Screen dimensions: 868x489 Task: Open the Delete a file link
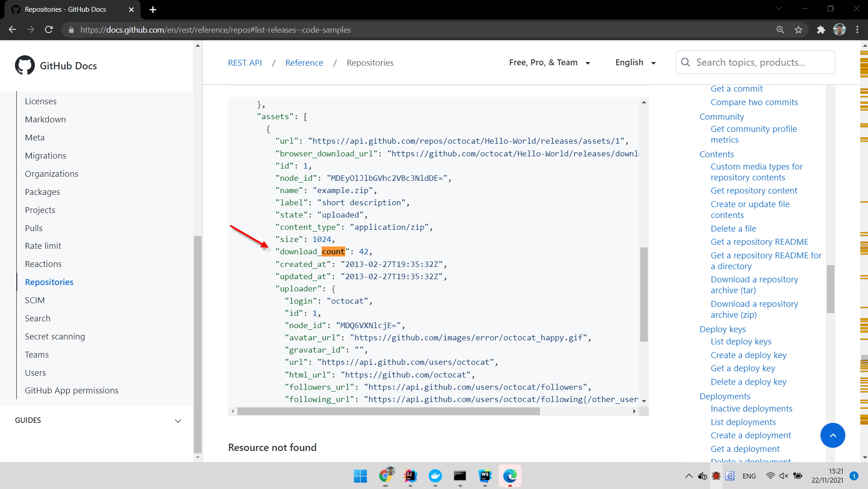(x=733, y=228)
